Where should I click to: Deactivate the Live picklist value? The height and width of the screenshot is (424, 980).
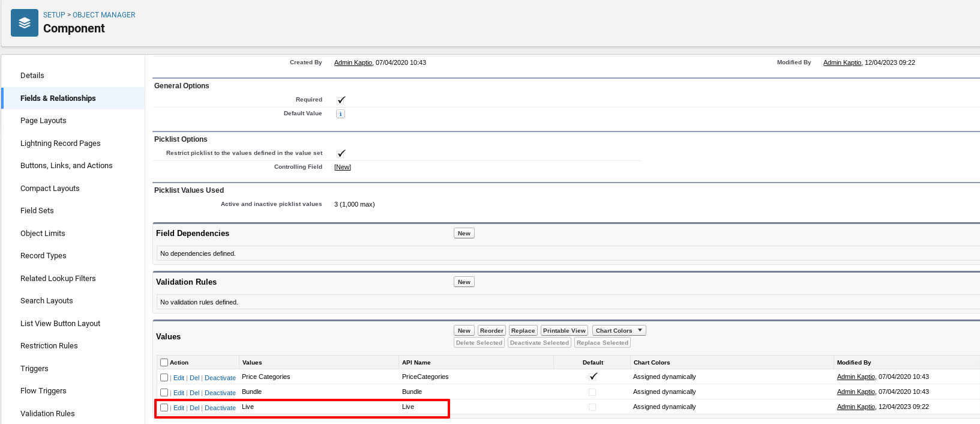point(220,408)
